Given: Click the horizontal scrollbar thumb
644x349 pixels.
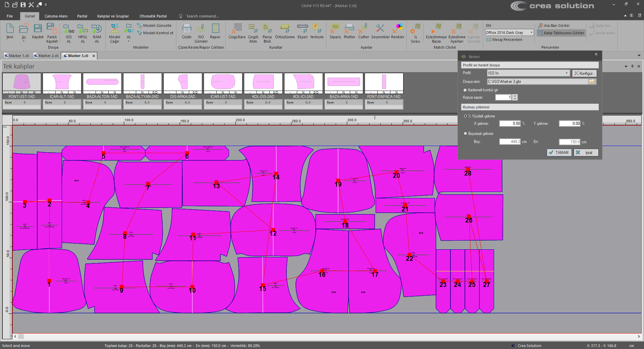Looking at the screenshot, I should pos(21,336).
